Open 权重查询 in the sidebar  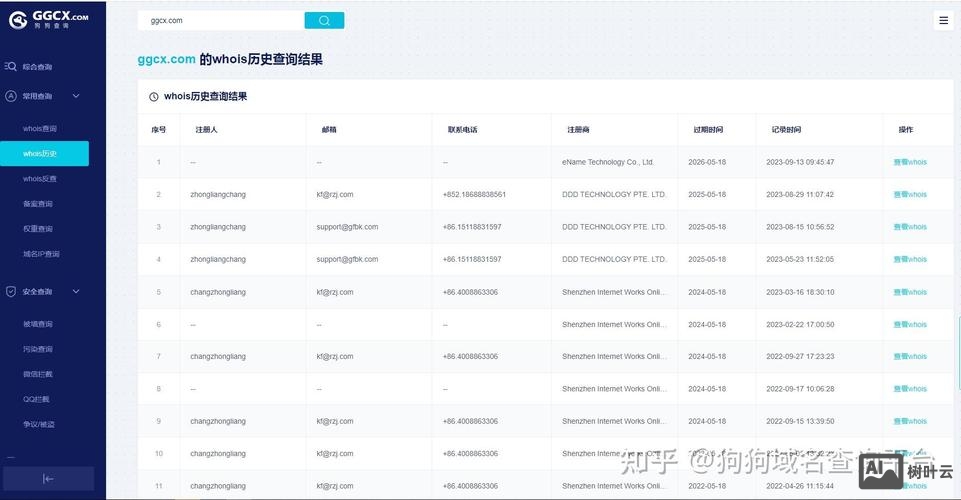pos(38,229)
